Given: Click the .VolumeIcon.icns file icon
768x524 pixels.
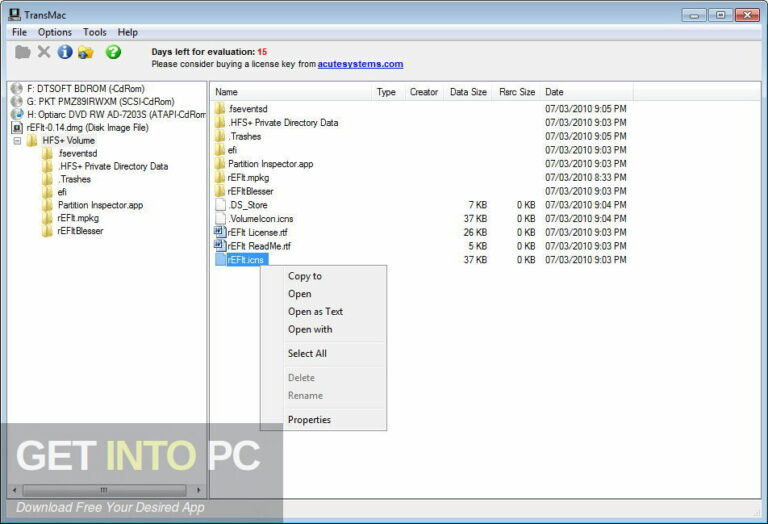Looking at the screenshot, I should [x=220, y=218].
